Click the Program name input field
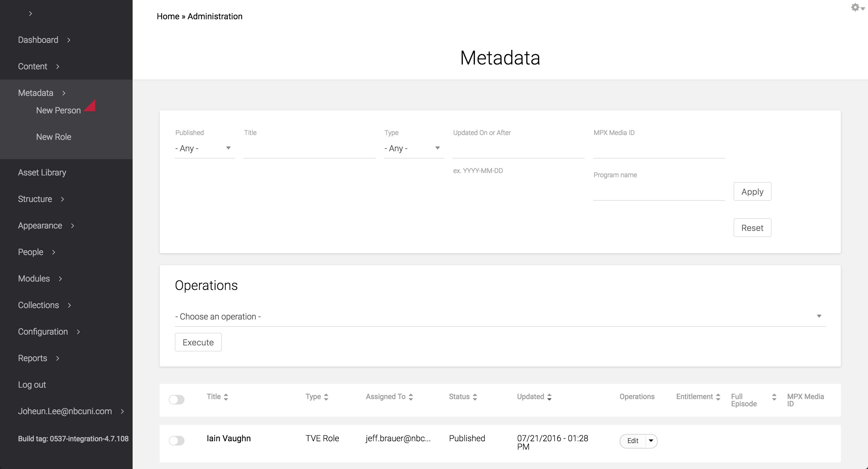The width and height of the screenshot is (868, 469). [659, 192]
